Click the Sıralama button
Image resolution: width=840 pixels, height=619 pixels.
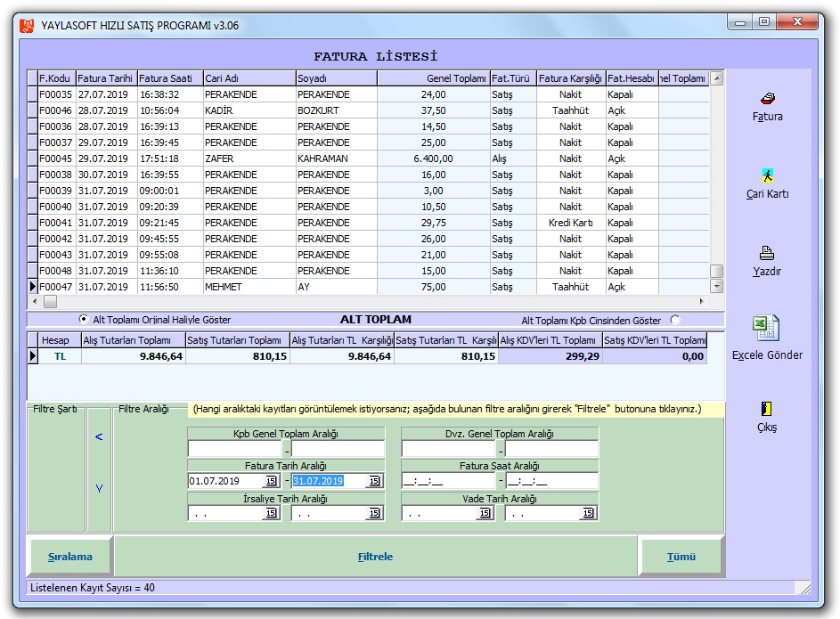pyautogui.click(x=69, y=557)
